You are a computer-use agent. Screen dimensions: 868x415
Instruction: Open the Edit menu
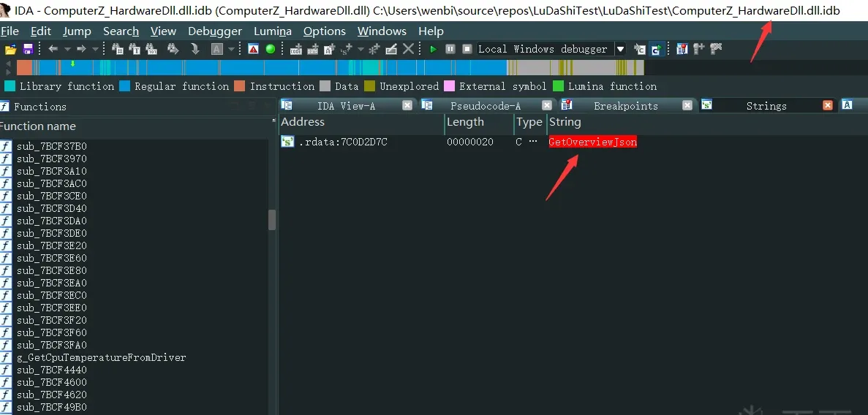41,31
